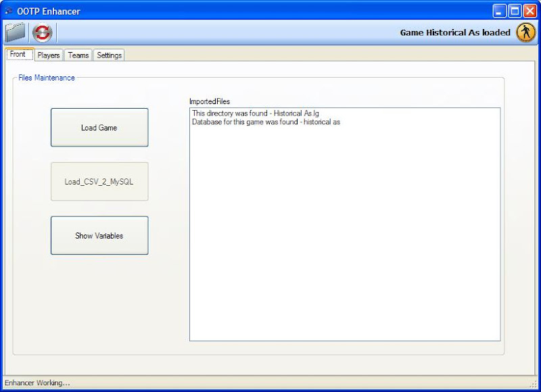Click the walking player badge icon
The height and width of the screenshot is (392, 541).
tap(525, 31)
